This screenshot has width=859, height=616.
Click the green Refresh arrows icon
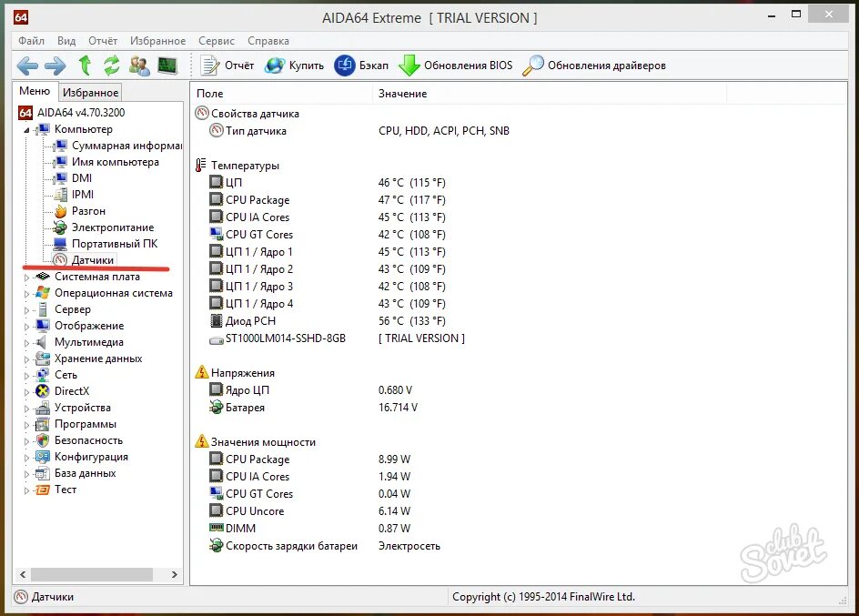[112, 66]
